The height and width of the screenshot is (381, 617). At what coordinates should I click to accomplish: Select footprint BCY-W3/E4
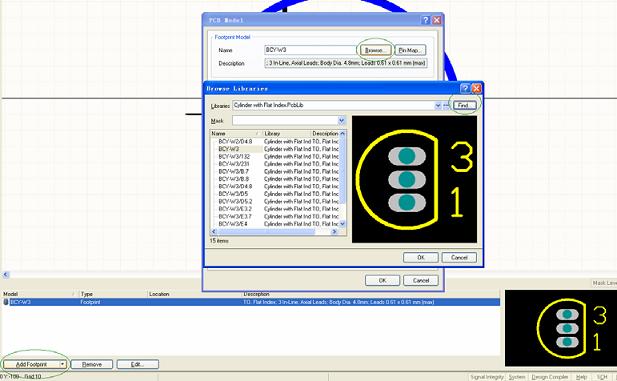(x=233, y=224)
